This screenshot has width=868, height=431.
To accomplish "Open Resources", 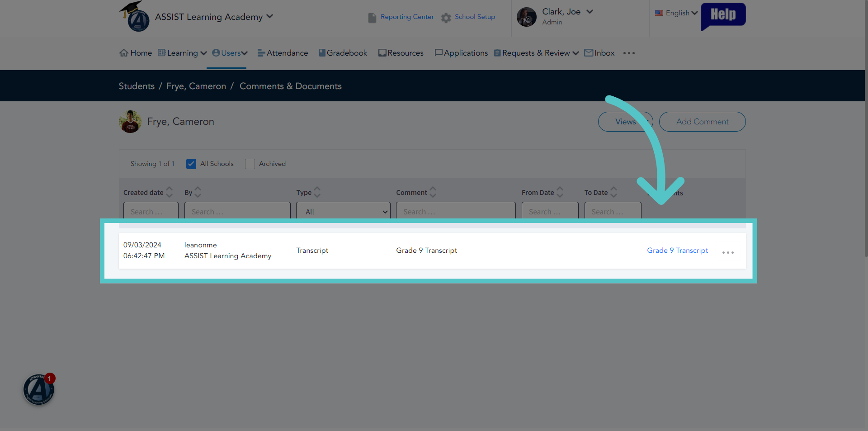I will pos(406,53).
